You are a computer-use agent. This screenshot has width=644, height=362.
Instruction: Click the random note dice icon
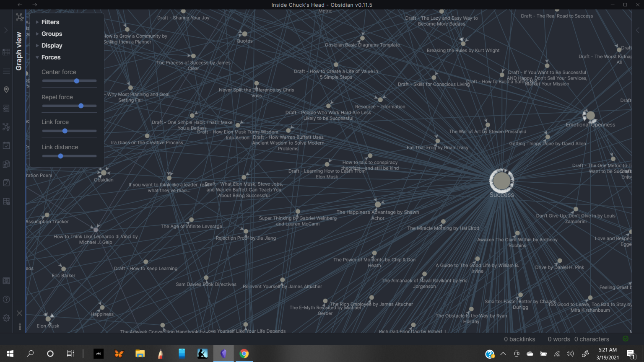[6, 183]
